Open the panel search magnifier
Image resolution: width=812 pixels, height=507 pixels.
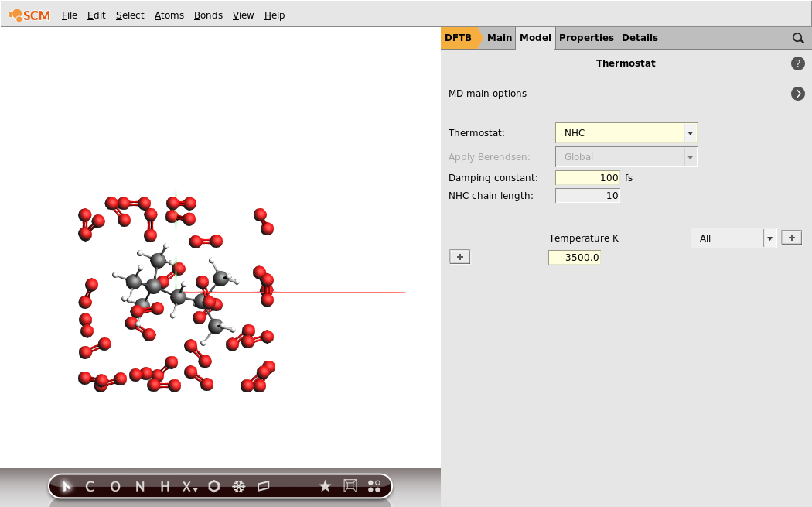[798, 38]
